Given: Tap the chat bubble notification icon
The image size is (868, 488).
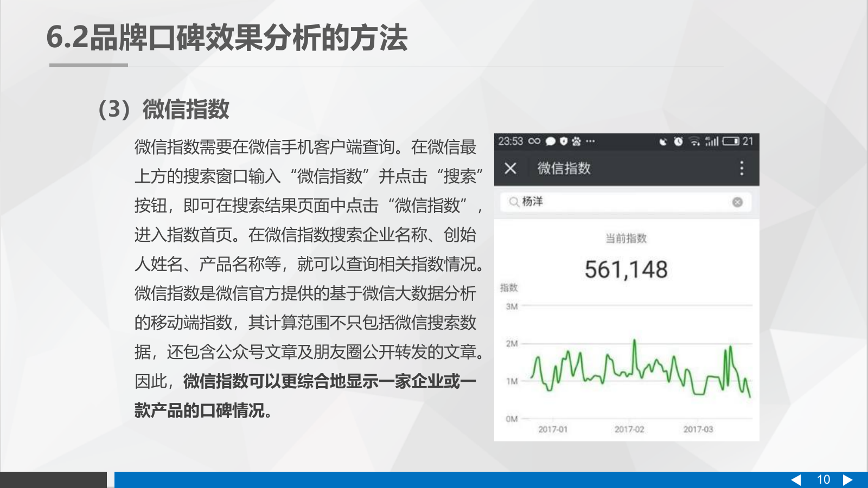Looking at the screenshot, I should (x=550, y=141).
